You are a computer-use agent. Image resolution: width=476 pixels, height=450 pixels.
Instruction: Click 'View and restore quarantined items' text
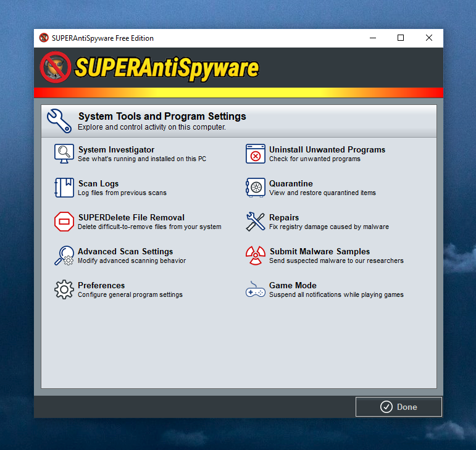(322, 193)
